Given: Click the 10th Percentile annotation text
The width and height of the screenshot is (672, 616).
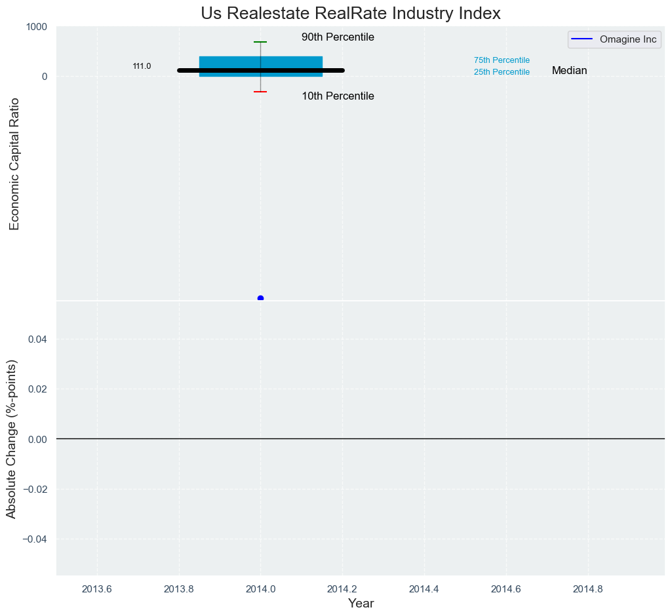Looking at the screenshot, I should coord(338,96).
